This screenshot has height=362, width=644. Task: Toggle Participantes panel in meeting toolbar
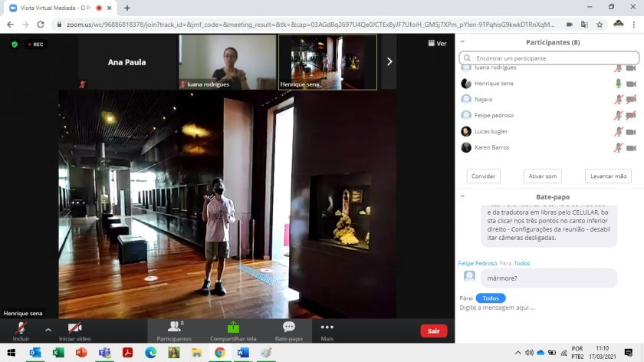point(174,331)
